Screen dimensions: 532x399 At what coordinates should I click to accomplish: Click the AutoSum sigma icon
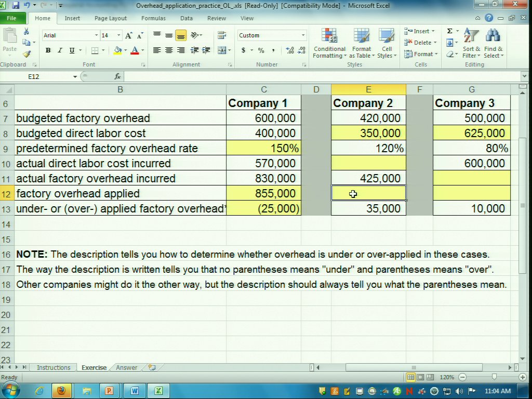tap(450, 31)
